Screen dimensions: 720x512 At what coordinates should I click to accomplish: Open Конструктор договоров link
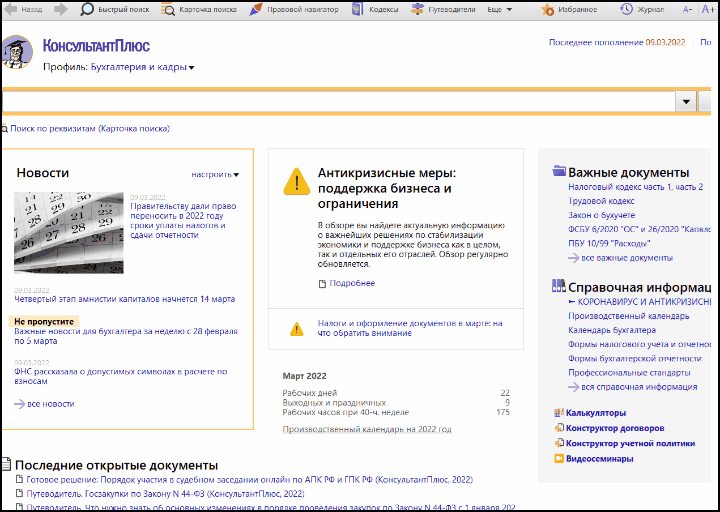pyautogui.click(x=614, y=428)
